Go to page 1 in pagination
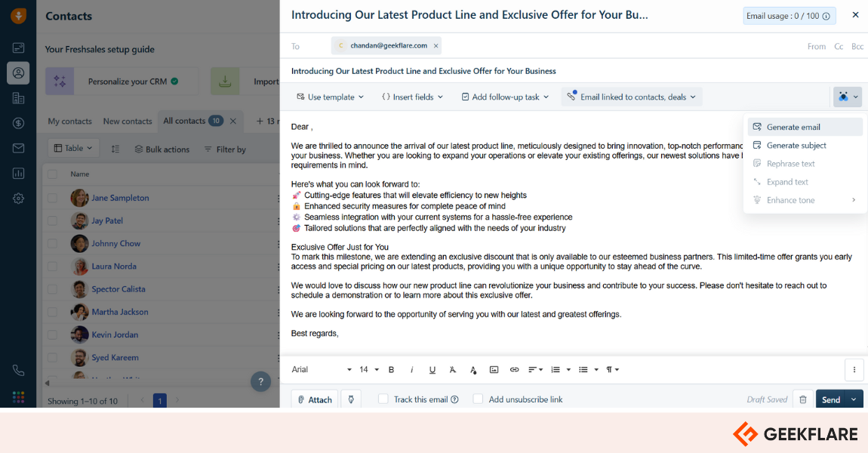The height and width of the screenshot is (453, 868). tap(159, 400)
